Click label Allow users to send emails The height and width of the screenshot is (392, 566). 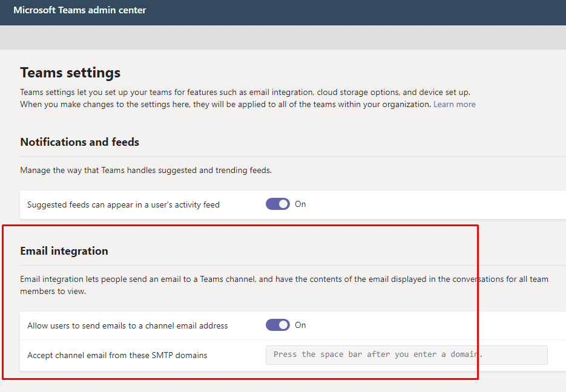(x=128, y=325)
